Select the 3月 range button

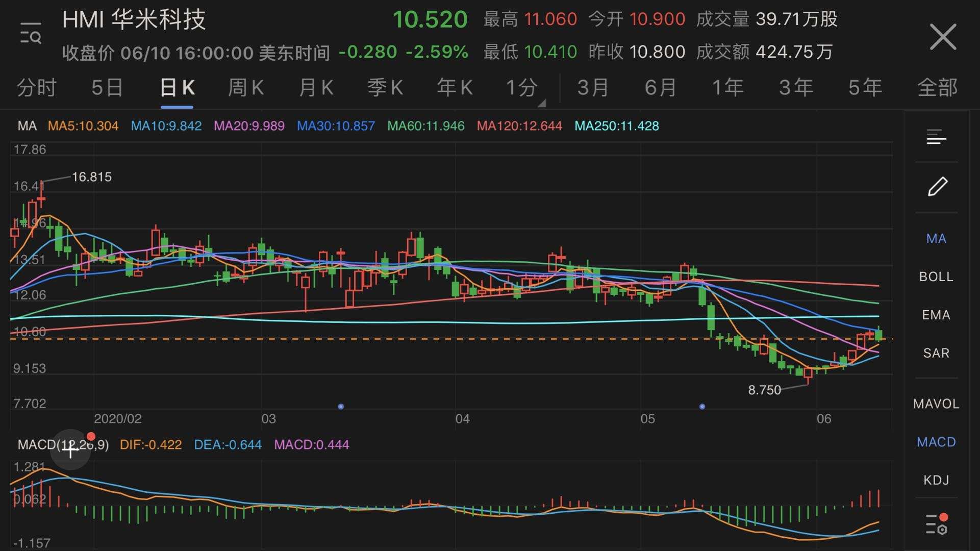[x=593, y=88]
